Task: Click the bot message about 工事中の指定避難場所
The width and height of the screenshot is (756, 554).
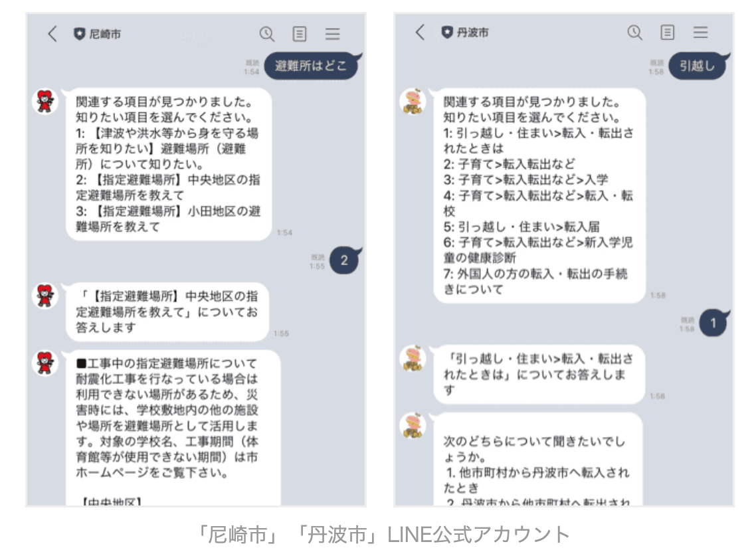Action: (173, 428)
